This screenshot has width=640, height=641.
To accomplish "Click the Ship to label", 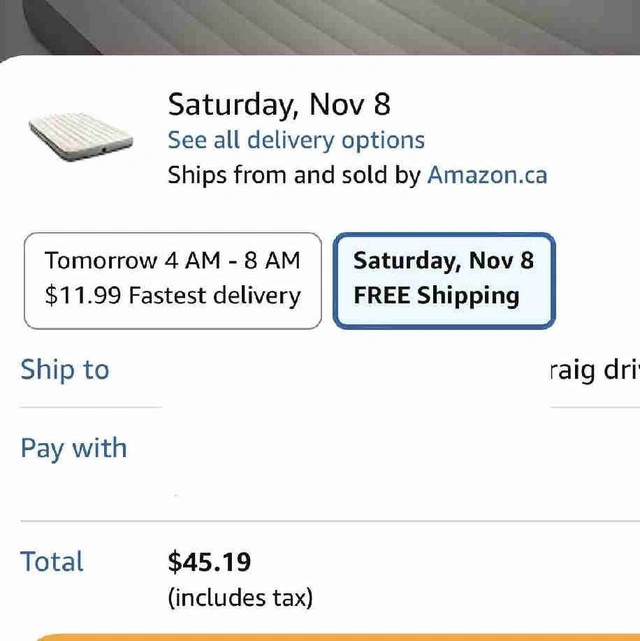I will (65, 370).
